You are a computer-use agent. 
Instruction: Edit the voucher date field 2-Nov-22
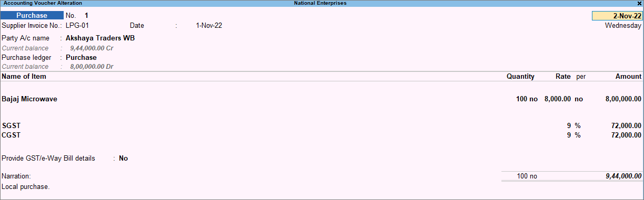(x=617, y=16)
